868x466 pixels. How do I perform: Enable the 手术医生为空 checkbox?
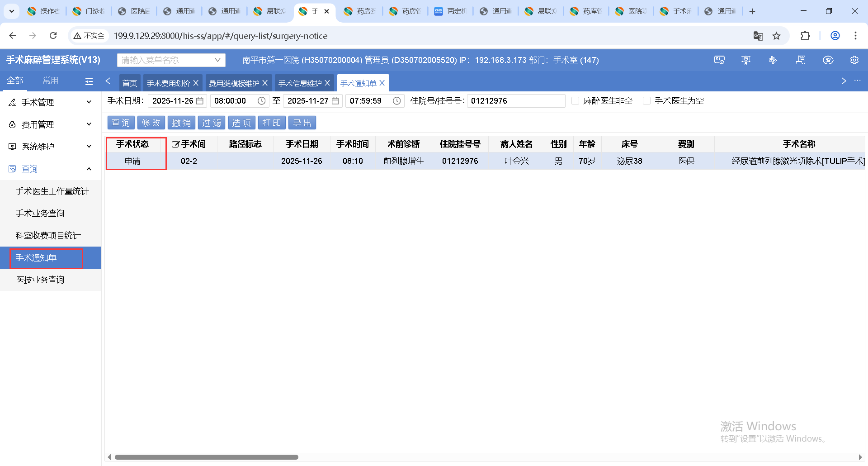647,101
